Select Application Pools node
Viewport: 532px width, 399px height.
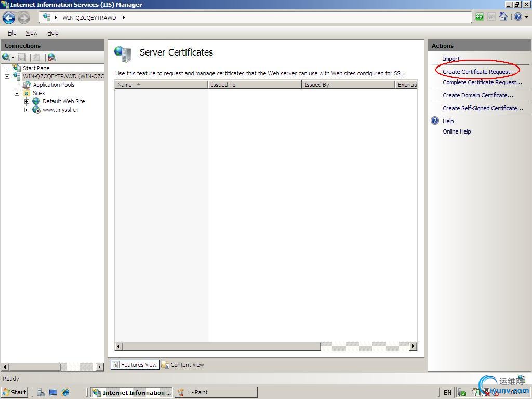[54, 85]
